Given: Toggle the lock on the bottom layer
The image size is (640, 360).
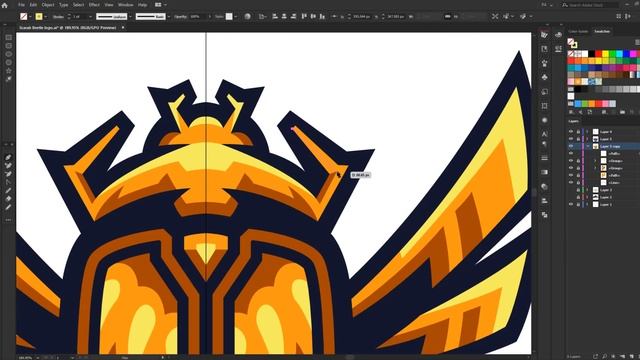Looking at the screenshot, I should [578, 204].
